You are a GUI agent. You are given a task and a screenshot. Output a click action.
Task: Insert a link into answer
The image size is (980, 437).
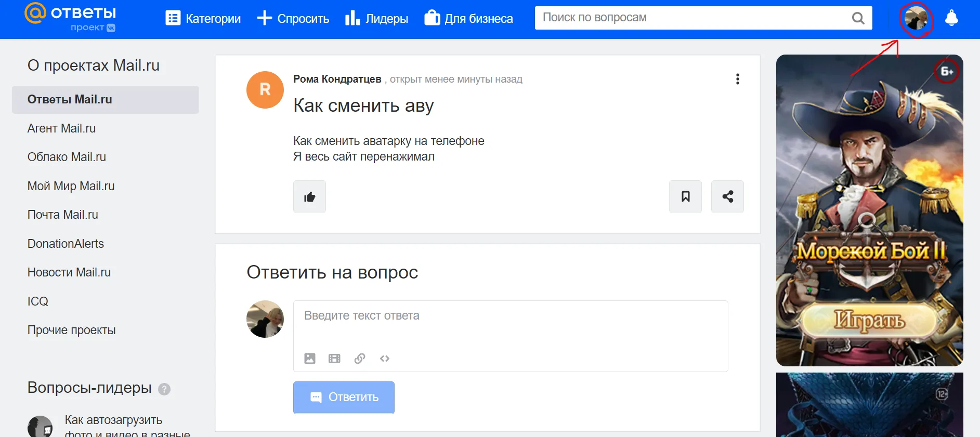coord(360,359)
